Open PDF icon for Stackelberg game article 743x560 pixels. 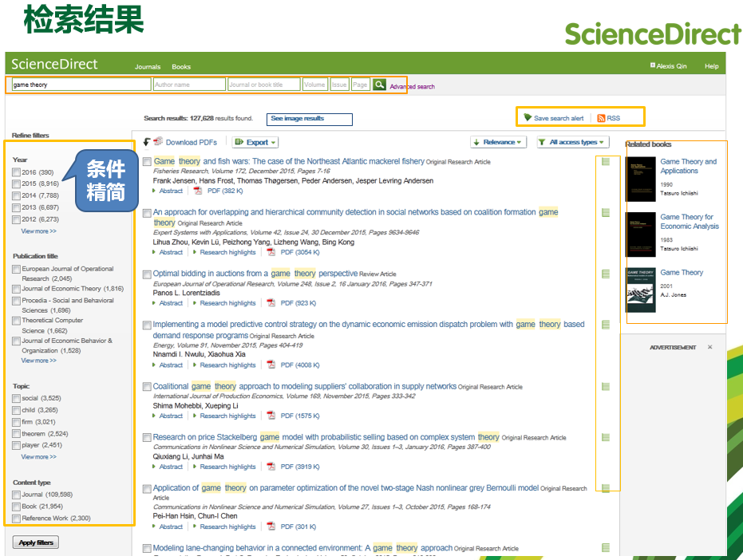271,467
